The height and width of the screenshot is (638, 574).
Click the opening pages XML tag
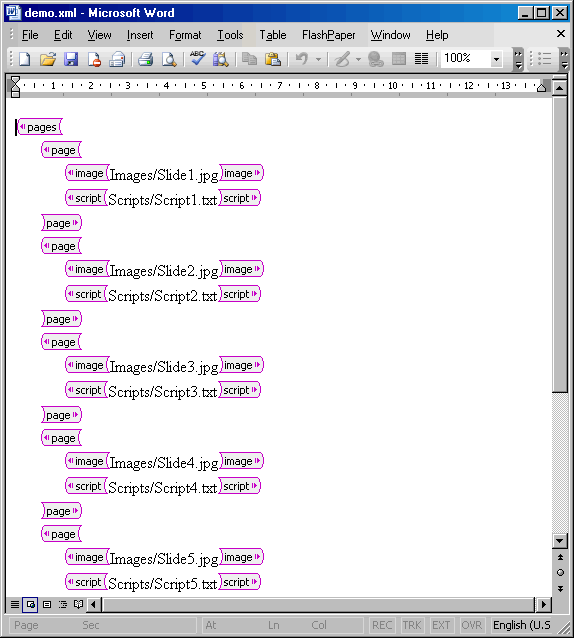39,127
